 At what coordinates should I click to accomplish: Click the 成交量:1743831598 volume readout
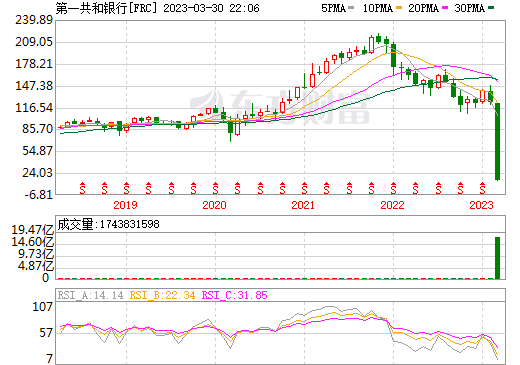(x=108, y=224)
